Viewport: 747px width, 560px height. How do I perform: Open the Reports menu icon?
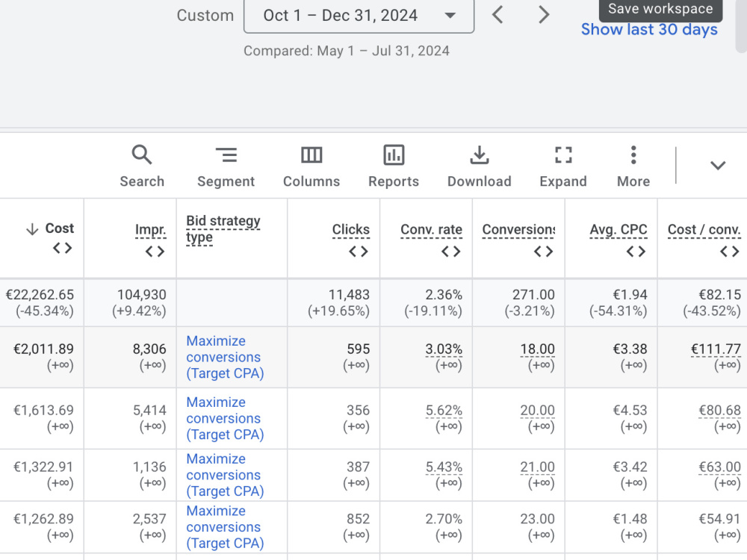pos(394,156)
